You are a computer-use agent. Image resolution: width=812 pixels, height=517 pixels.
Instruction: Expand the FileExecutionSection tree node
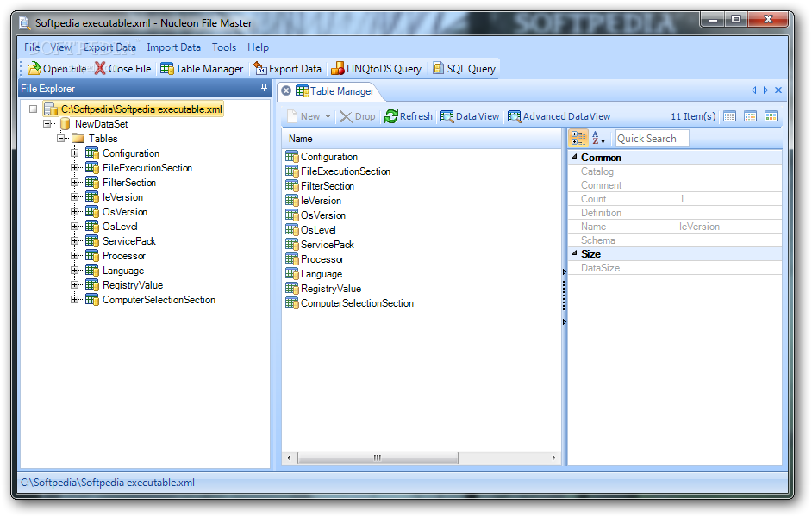pos(75,168)
